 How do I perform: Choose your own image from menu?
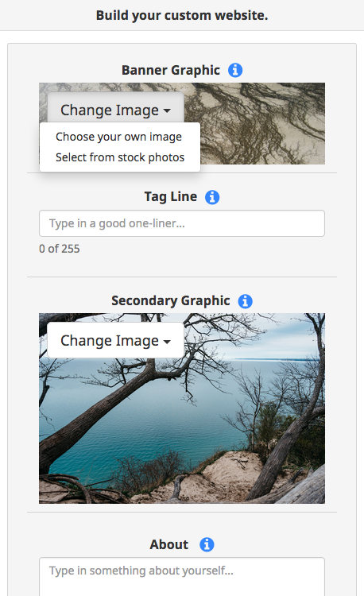pos(120,137)
